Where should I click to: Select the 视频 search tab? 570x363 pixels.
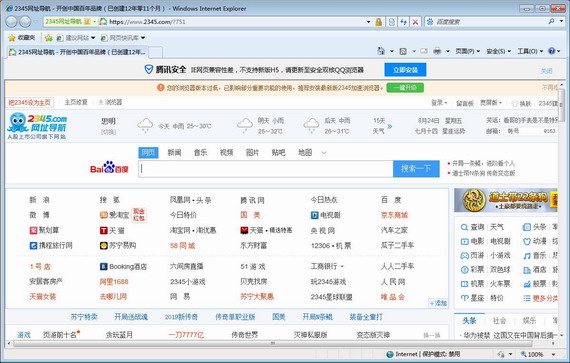click(x=226, y=153)
